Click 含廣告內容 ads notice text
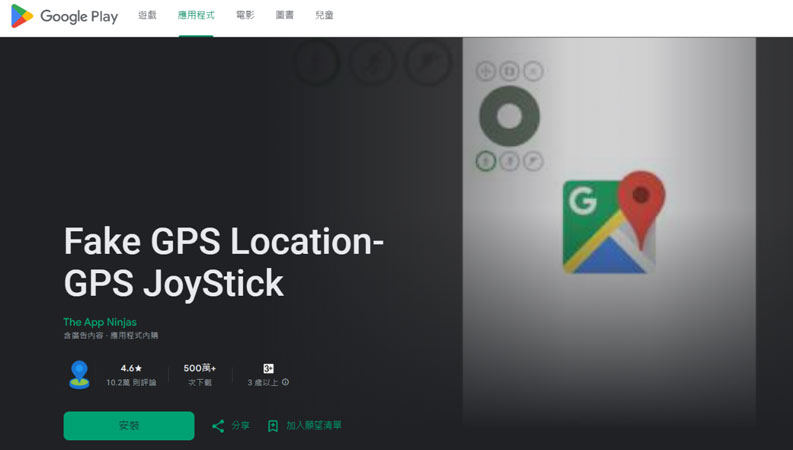This screenshot has height=450, width=793. (83, 336)
